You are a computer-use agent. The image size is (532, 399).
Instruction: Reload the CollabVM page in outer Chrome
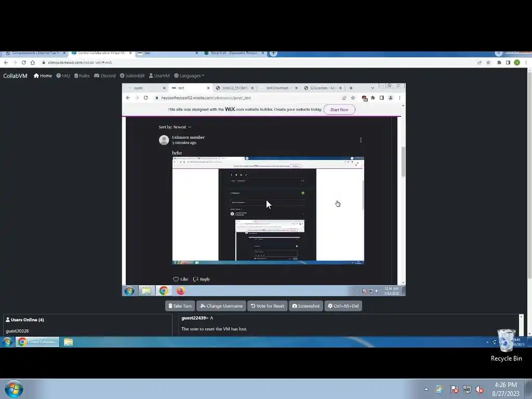coord(24,62)
